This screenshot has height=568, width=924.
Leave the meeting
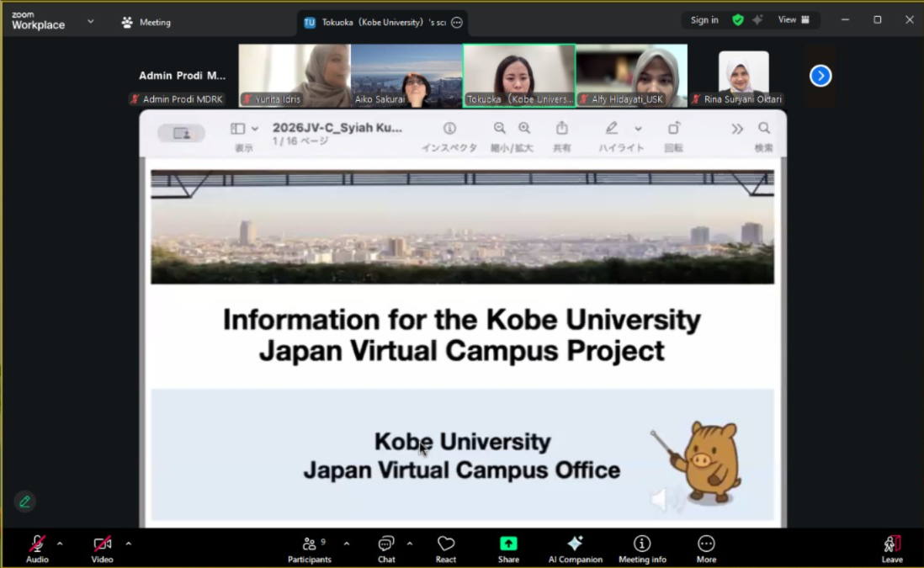coord(891,549)
